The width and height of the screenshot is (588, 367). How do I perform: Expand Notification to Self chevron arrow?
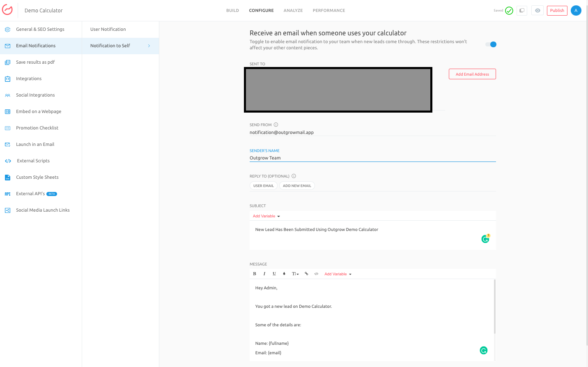149,46
